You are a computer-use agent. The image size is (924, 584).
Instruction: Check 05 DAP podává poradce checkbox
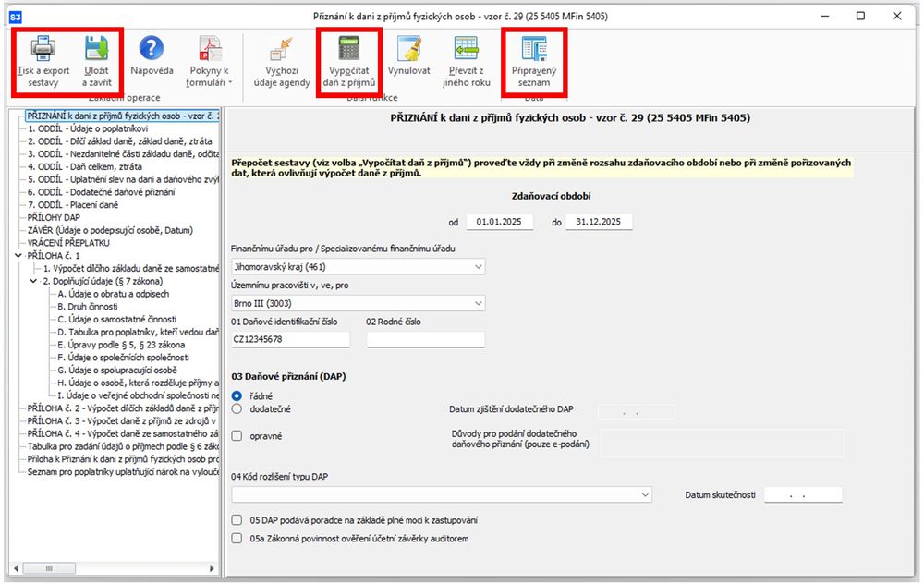tap(237, 521)
